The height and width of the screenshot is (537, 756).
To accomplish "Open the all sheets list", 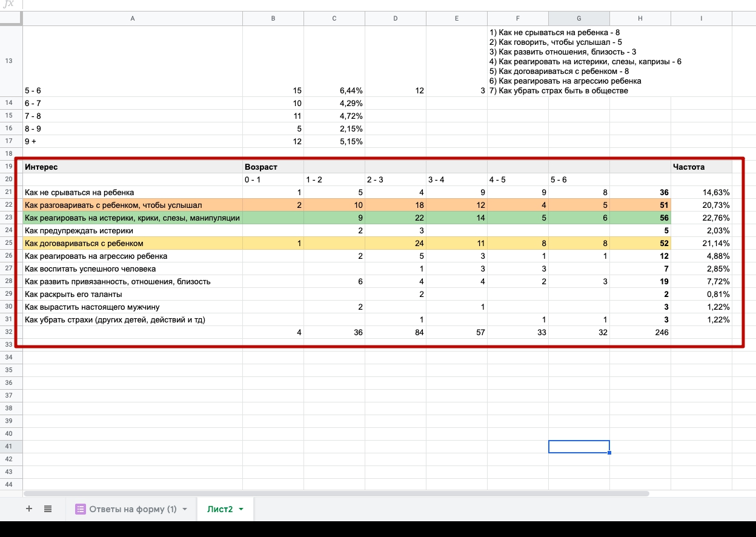I will [48, 509].
